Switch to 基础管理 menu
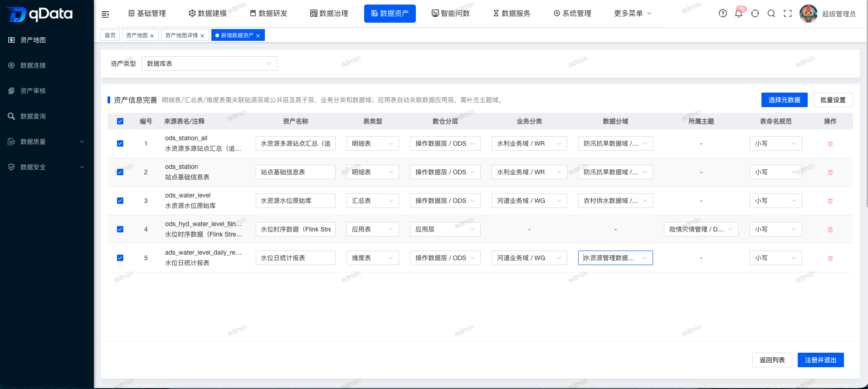The height and width of the screenshot is (389, 868). click(x=147, y=14)
